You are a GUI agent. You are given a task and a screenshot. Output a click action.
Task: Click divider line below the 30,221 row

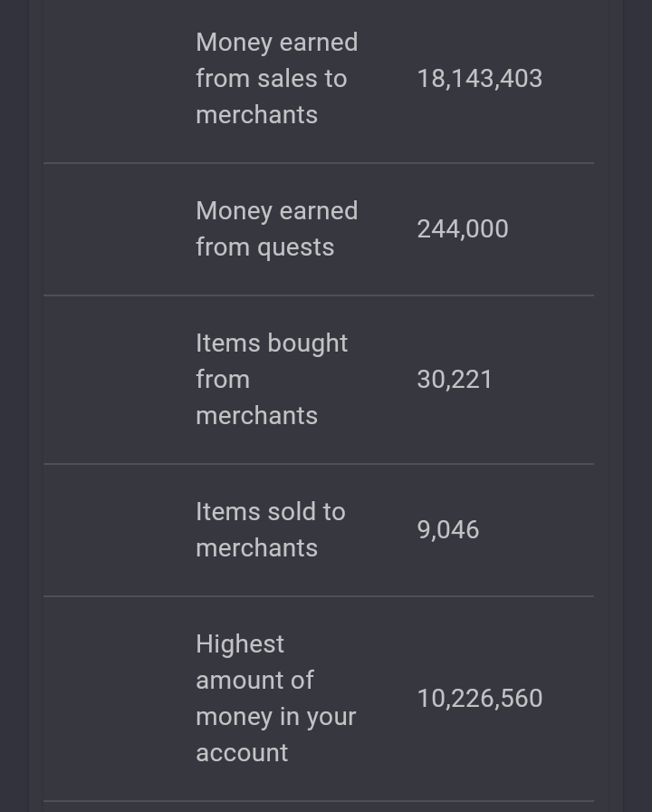point(319,464)
